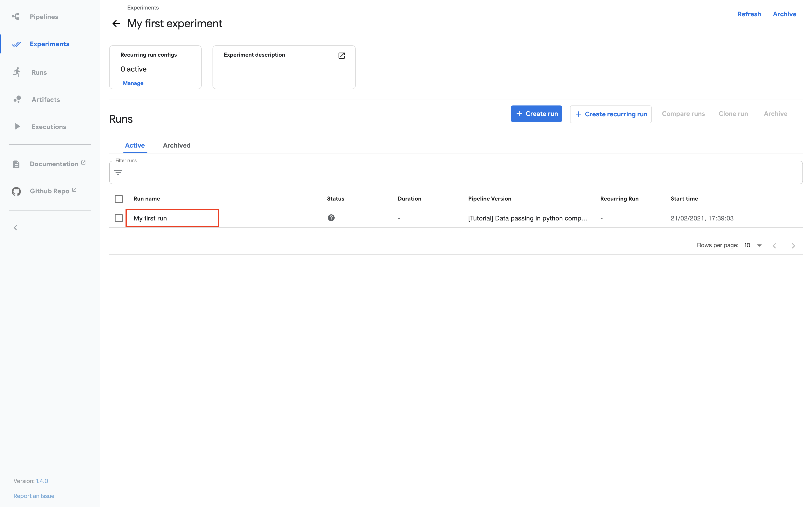Click the Manage link under Recurring run configs
Screen dimensions: 812x507
[x=133, y=83]
